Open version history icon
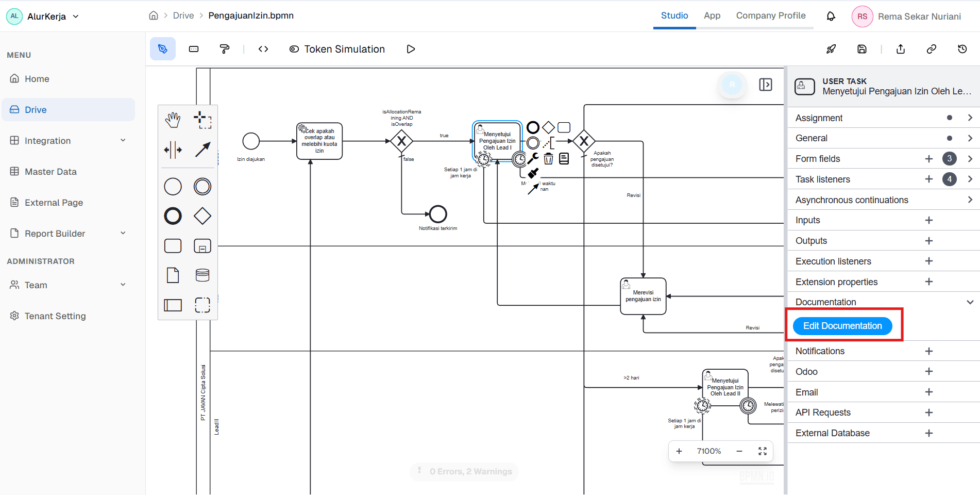The image size is (980, 495). [x=962, y=49]
